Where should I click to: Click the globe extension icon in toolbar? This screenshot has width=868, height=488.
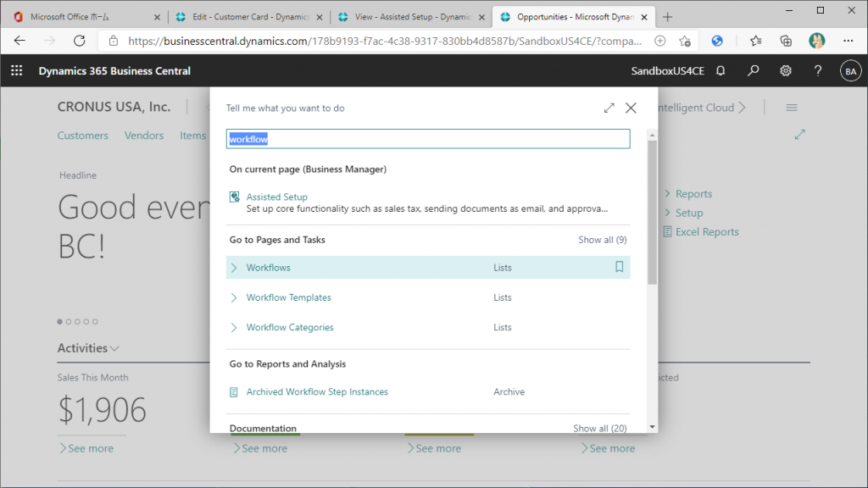[x=717, y=41]
